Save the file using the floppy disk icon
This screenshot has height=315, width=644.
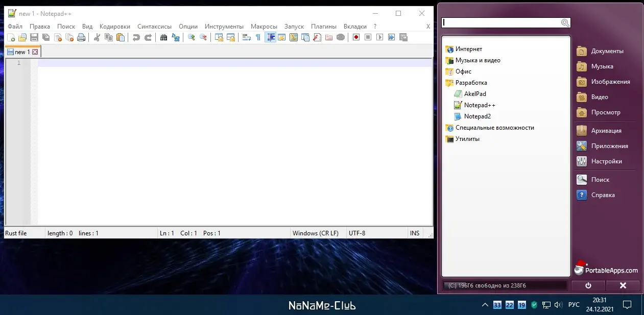34,37
